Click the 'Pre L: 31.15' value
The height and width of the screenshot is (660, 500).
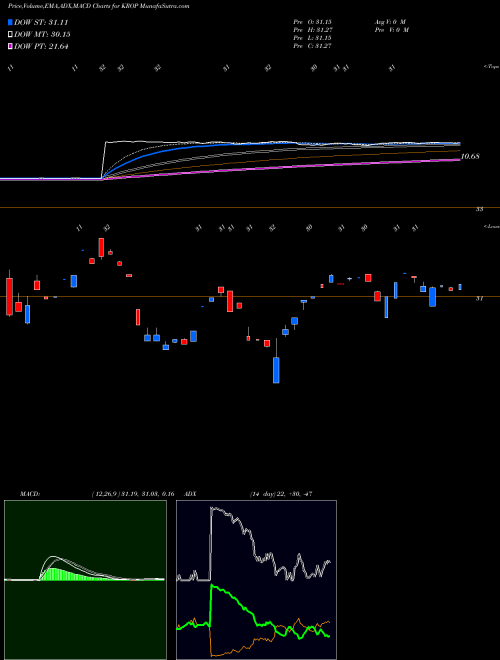(x=313, y=38)
